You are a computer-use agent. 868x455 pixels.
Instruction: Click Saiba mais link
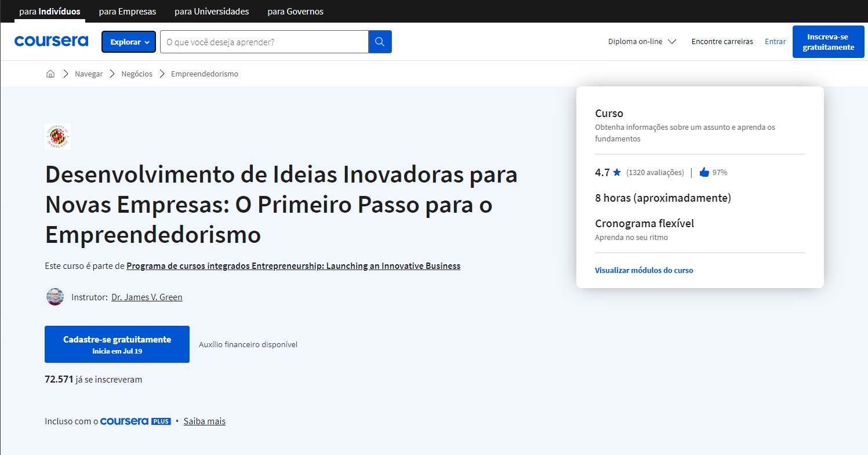click(x=205, y=421)
